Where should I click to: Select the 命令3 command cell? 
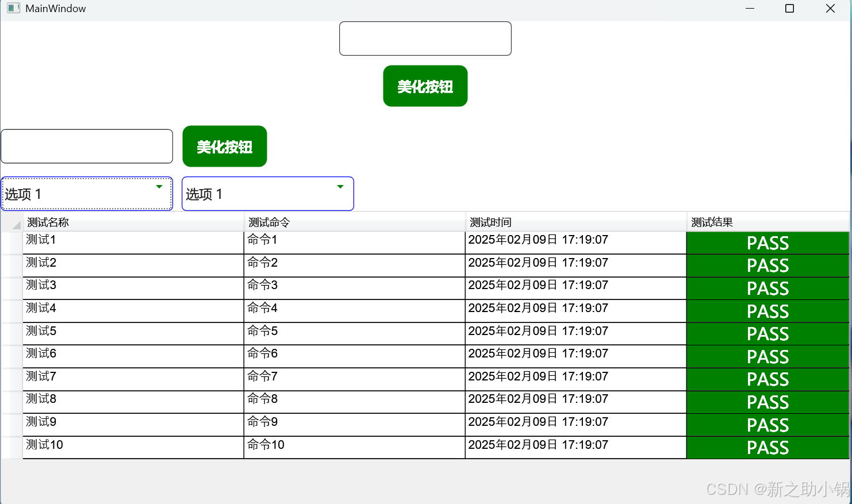(355, 288)
